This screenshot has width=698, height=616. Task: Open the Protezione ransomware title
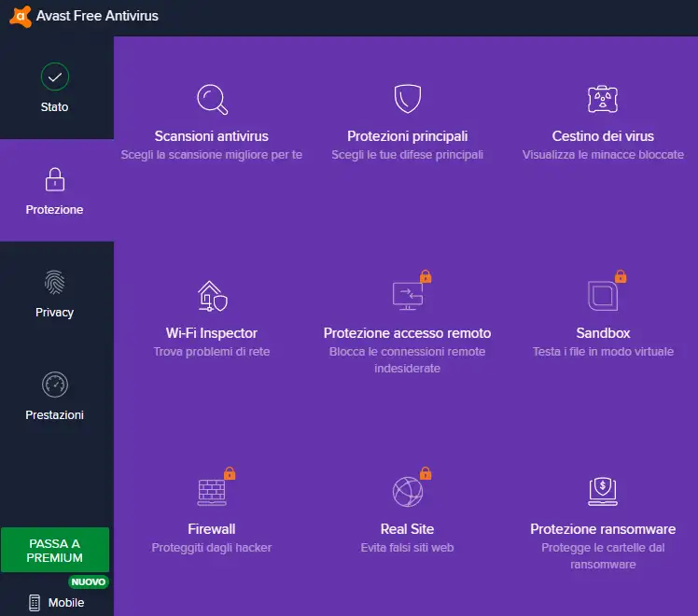coord(603,529)
